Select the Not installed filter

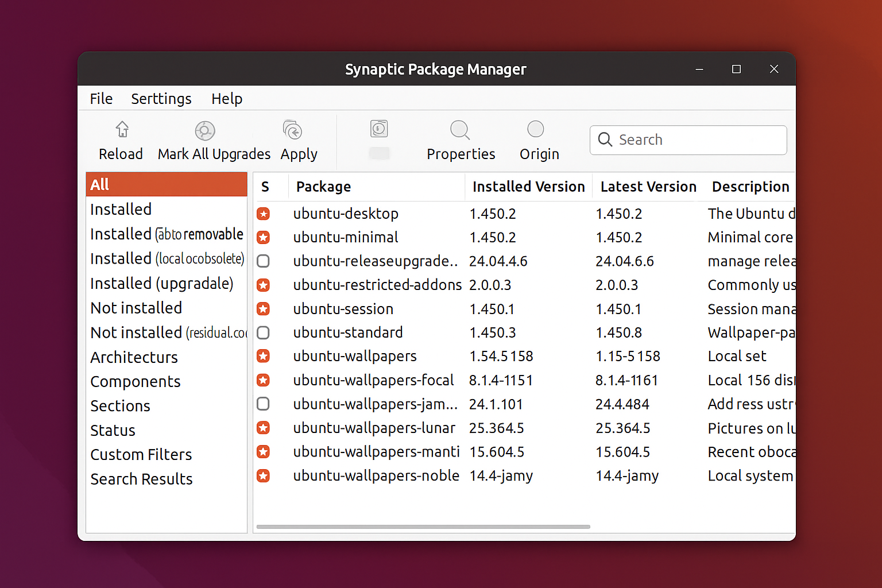point(136,308)
